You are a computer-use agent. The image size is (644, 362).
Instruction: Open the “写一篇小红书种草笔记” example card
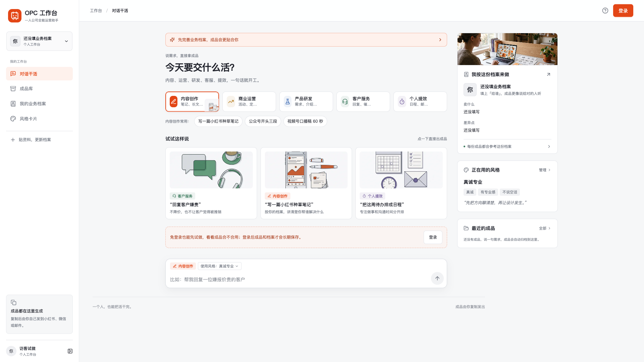coord(306,183)
